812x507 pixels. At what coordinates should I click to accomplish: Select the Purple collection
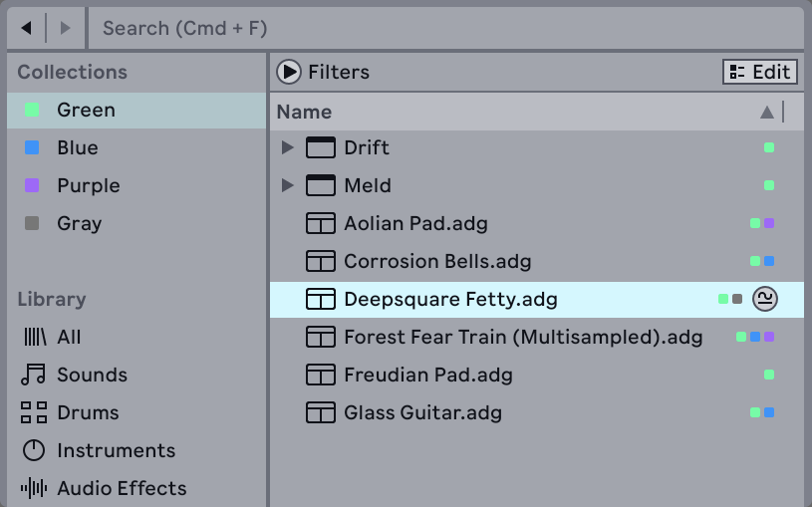pos(88,185)
